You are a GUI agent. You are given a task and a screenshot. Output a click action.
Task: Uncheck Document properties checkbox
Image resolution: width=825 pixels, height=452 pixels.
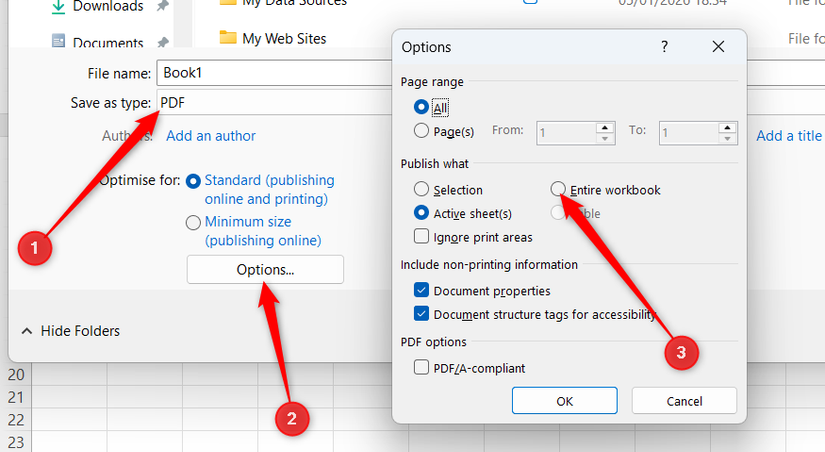(x=421, y=290)
